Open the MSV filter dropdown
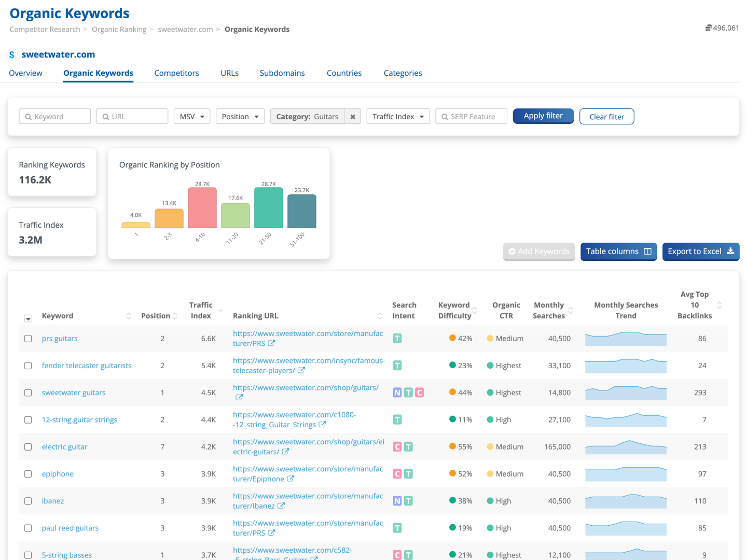Image resolution: width=747 pixels, height=560 pixels. 192,117
